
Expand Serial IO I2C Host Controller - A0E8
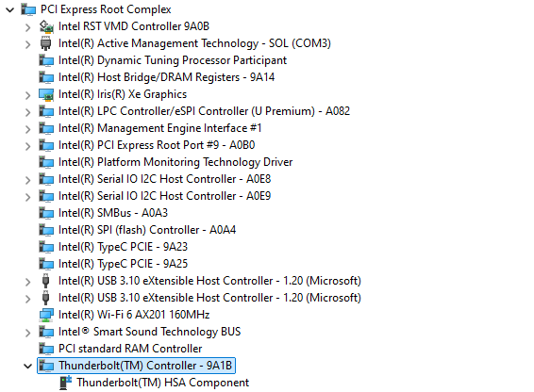pos(28,180)
